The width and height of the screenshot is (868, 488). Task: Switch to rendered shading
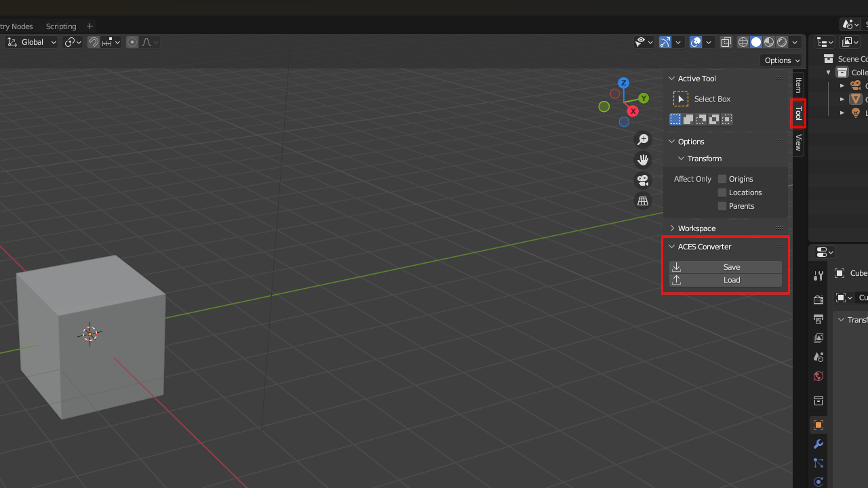point(782,42)
